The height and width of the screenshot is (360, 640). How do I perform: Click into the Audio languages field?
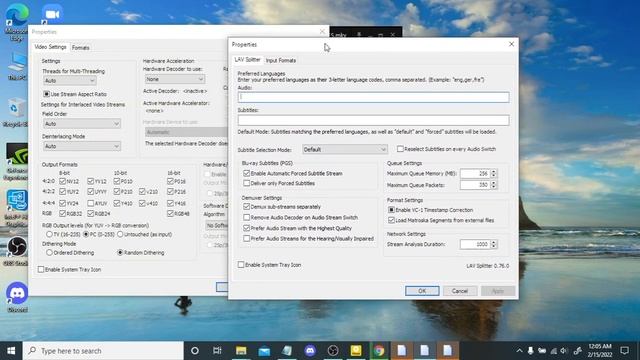(373, 97)
